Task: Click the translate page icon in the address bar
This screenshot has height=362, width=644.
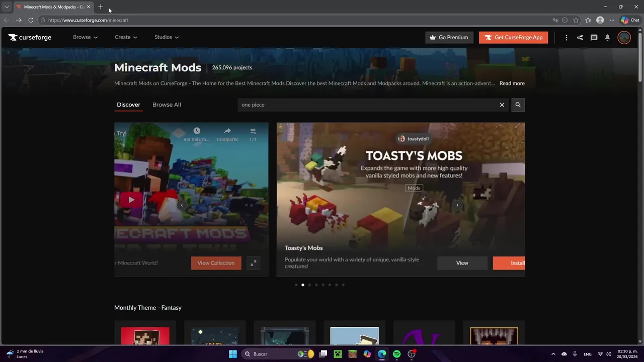Action: pyautogui.click(x=555, y=20)
